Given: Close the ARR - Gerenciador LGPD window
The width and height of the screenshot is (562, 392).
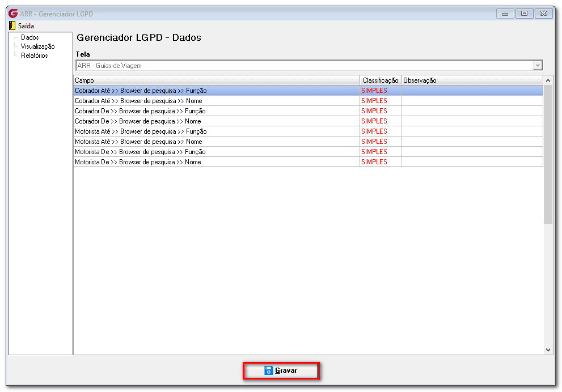Looking at the screenshot, I should tap(543, 14).
